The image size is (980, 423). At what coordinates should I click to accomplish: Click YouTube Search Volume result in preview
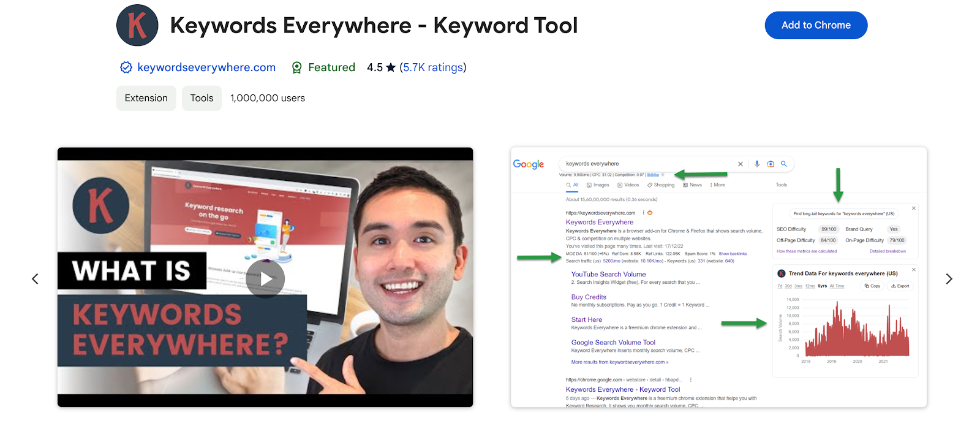(608, 274)
